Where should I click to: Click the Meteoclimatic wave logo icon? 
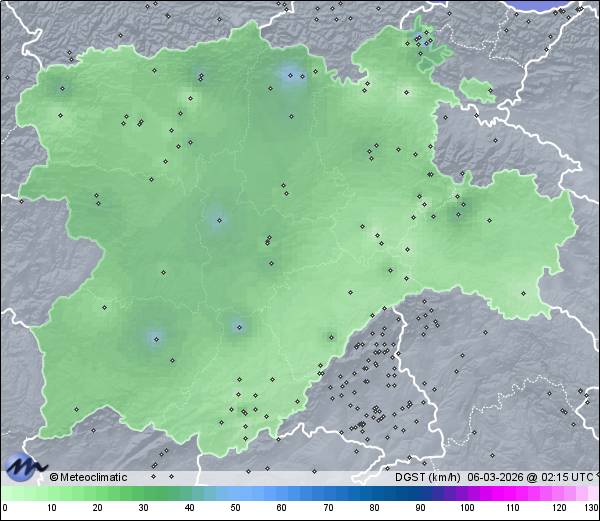25,466
